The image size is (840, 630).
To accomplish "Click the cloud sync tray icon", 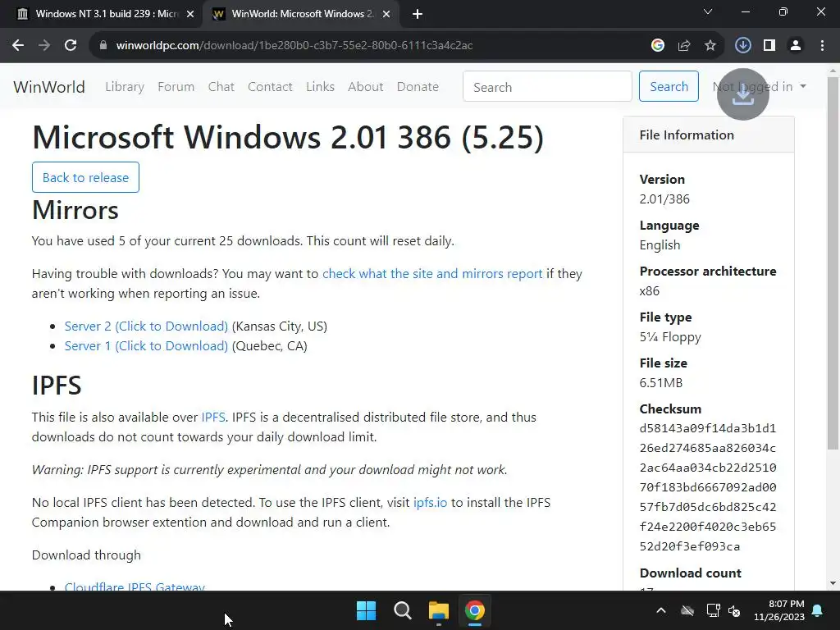I will (687, 610).
